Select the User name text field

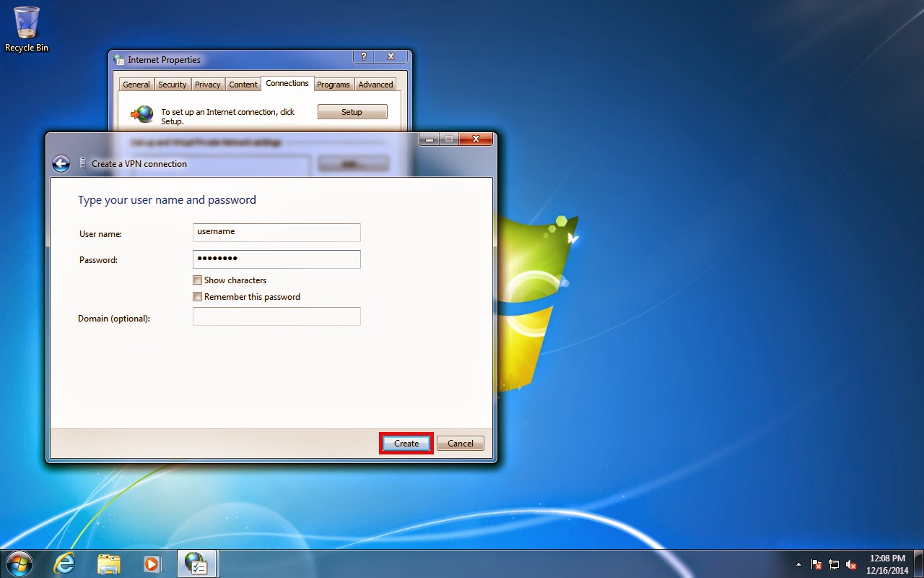[276, 232]
